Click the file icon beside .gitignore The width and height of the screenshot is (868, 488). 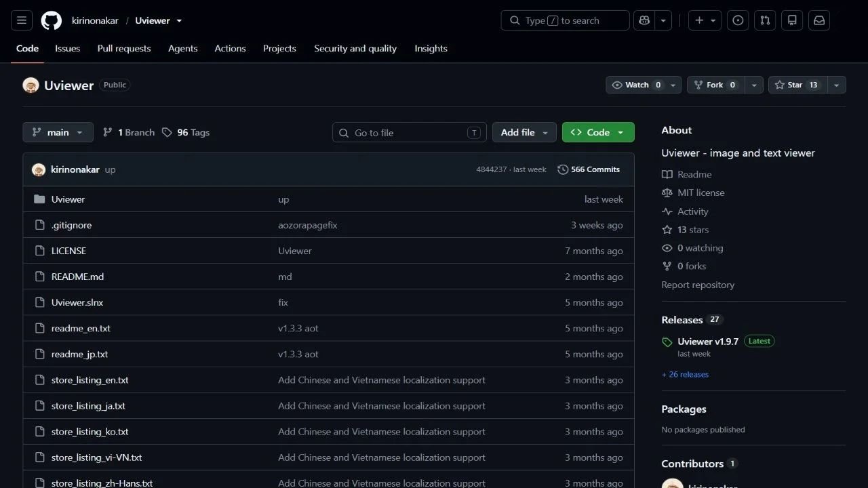pos(39,225)
